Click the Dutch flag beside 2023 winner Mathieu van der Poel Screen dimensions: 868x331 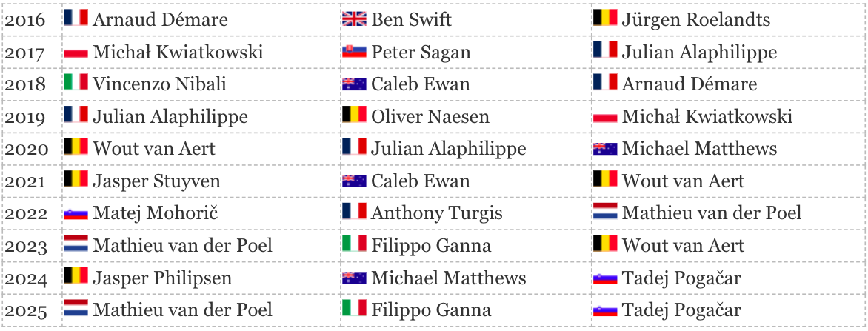(76, 245)
